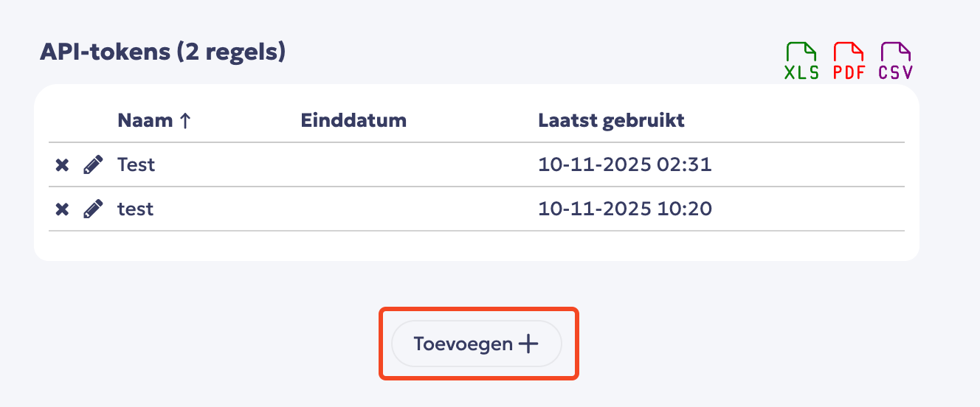Click the 10-11-2025 02:31 timestamp cell
Screen dimensions: 980x407
tap(624, 164)
